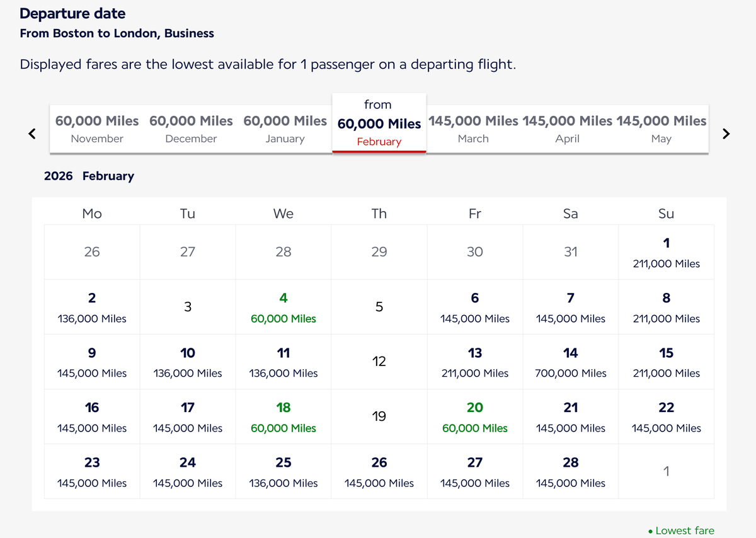The width and height of the screenshot is (756, 538).
Task: Select February 4 with 60,000 Miles
Action: click(x=283, y=307)
